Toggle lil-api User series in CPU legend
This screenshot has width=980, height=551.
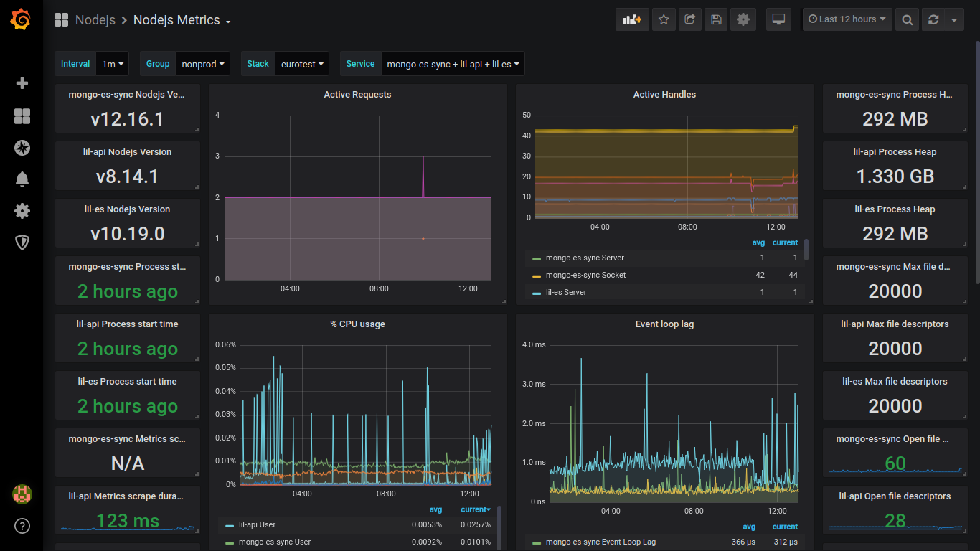coord(257,524)
